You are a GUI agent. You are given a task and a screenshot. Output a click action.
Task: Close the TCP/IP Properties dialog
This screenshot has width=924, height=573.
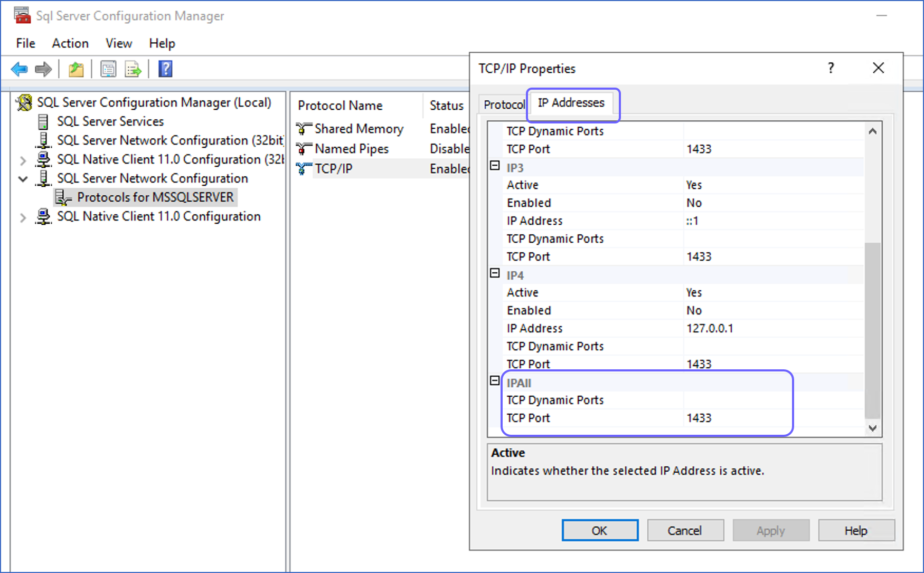(x=879, y=68)
